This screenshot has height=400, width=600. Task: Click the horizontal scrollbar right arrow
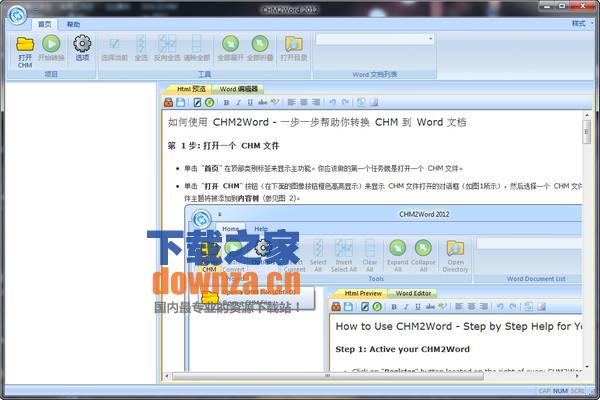tap(578, 376)
